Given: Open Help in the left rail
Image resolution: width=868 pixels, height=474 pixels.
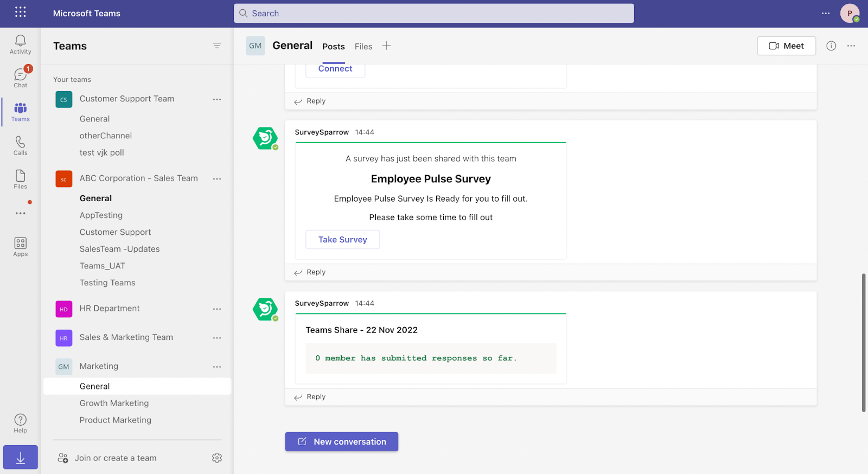Looking at the screenshot, I should (x=21, y=423).
